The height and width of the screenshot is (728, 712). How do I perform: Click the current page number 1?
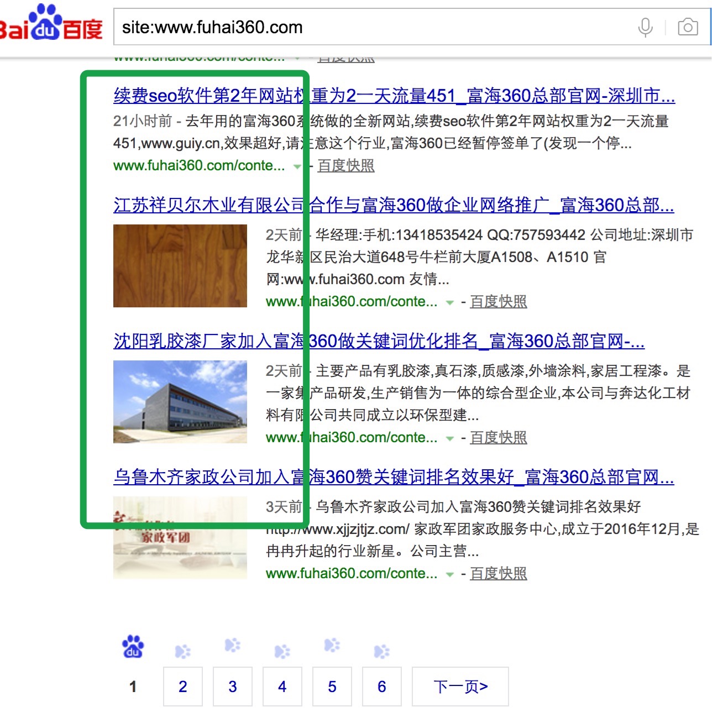tap(133, 687)
